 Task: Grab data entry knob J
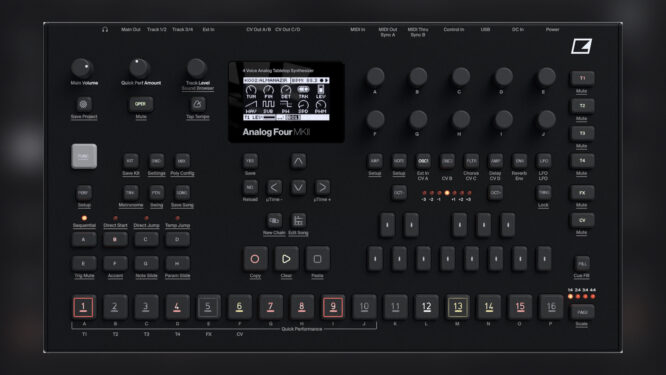pos(546,120)
